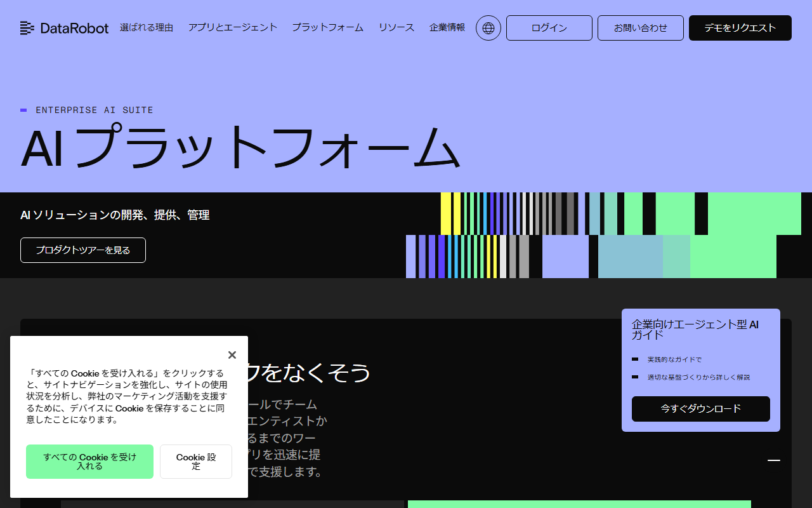Expand the 選ばれる理由 navigation menu

[x=147, y=28]
